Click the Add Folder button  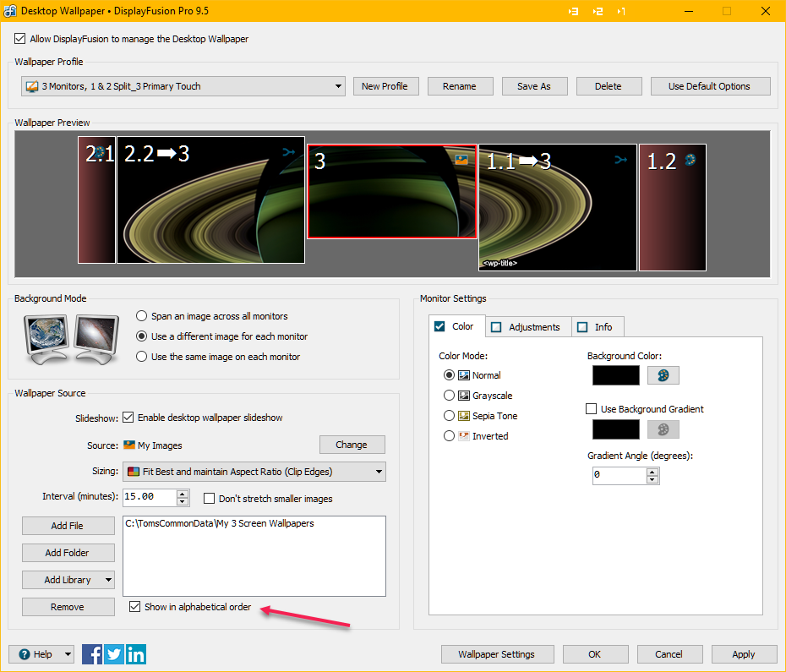coord(68,553)
